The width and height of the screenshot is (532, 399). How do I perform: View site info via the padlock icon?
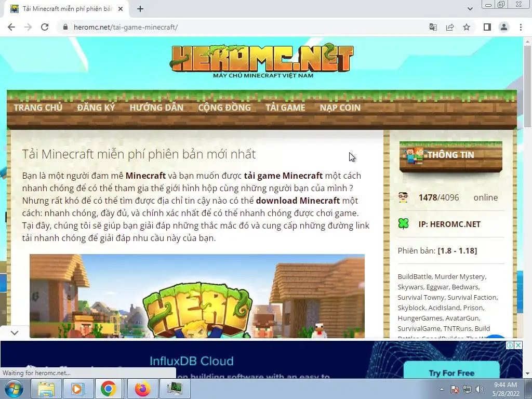65,27
